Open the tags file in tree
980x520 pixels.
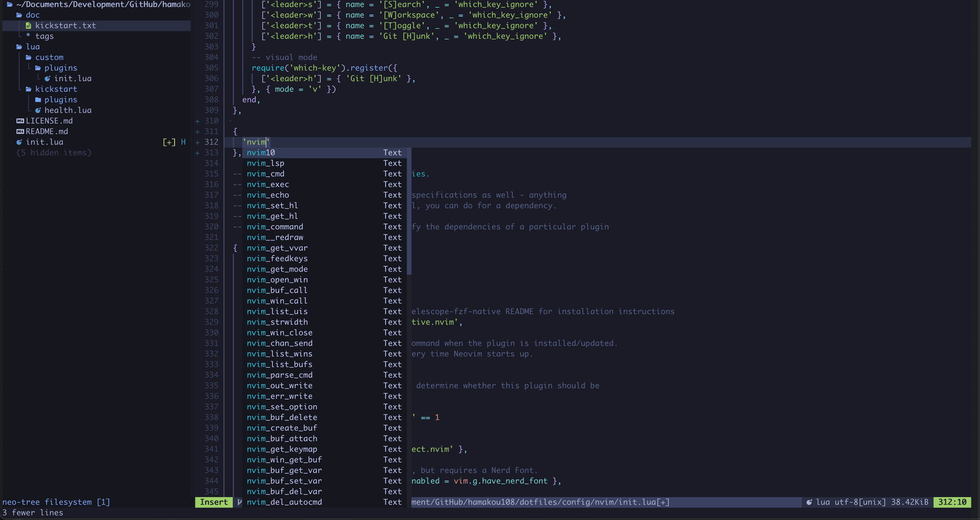(44, 36)
